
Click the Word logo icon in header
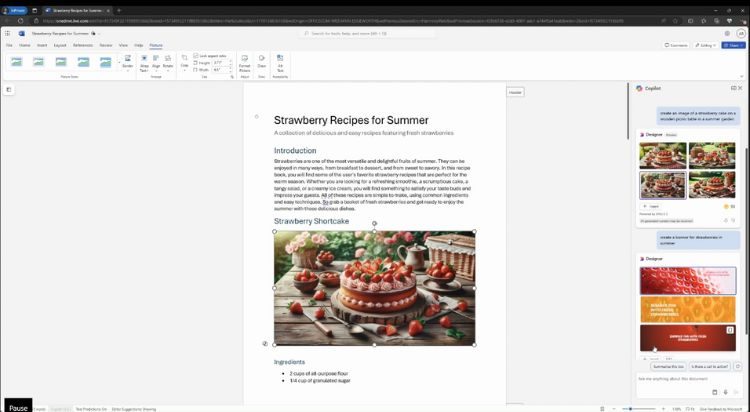22,33
